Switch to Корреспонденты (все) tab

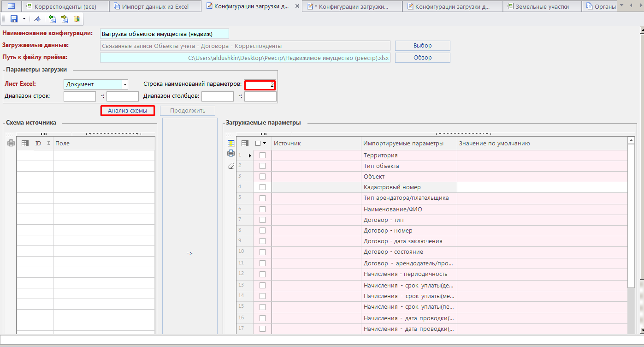[65, 6]
